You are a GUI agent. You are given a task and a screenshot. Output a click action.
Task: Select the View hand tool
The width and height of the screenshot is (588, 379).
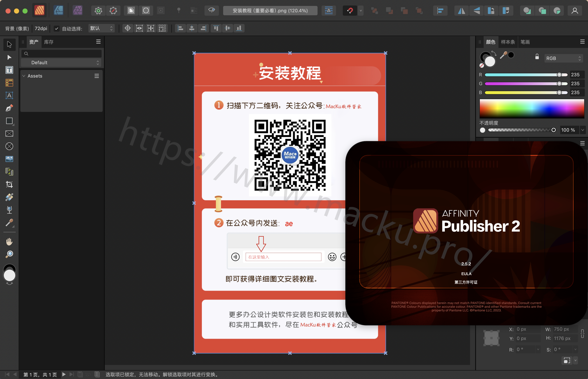point(9,242)
